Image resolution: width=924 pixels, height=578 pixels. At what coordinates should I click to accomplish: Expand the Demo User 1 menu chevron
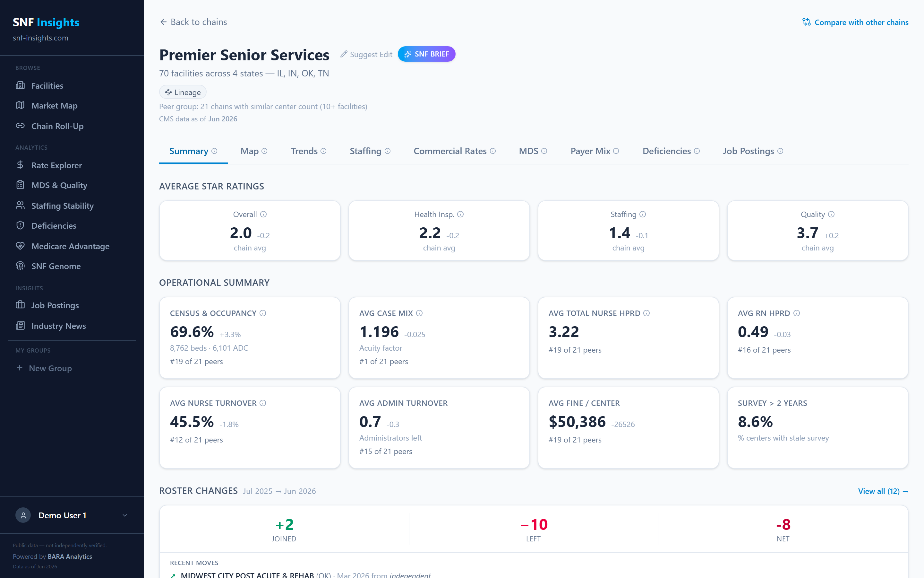pyautogui.click(x=124, y=515)
